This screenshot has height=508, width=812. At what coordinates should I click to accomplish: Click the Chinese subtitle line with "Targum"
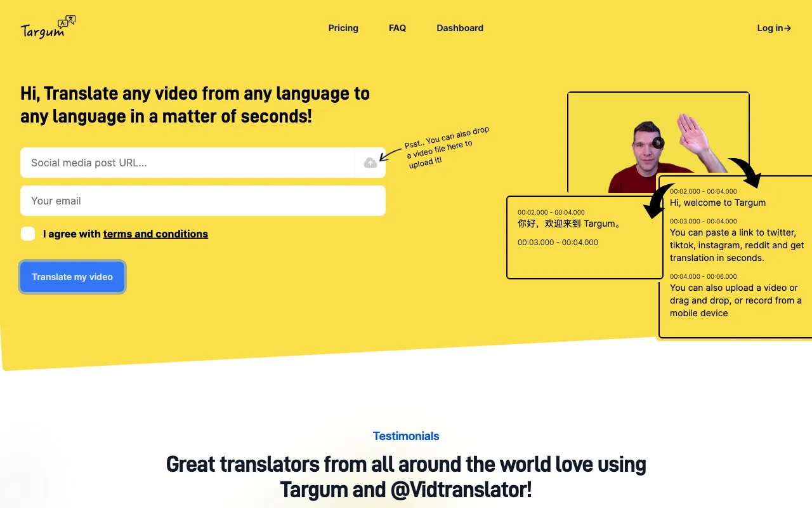[x=569, y=224]
